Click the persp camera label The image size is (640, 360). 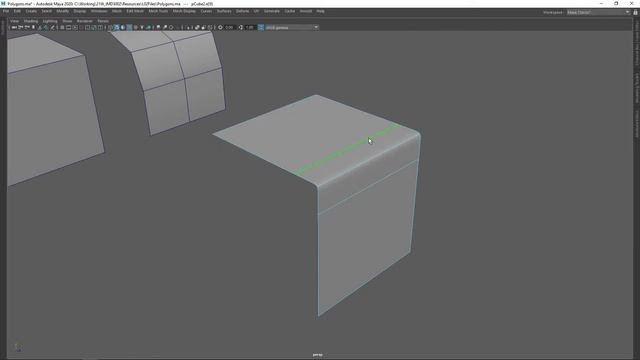[318, 355]
